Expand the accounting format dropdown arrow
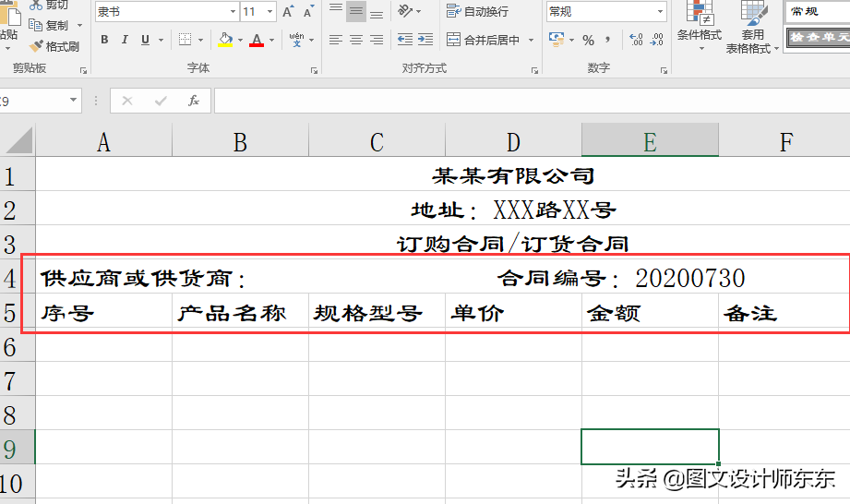 coord(571,40)
